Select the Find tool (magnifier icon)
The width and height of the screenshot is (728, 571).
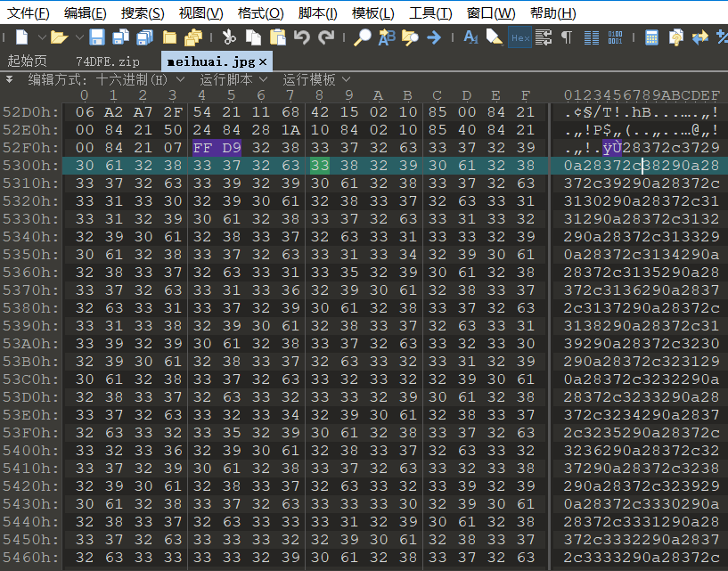pos(363,37)
